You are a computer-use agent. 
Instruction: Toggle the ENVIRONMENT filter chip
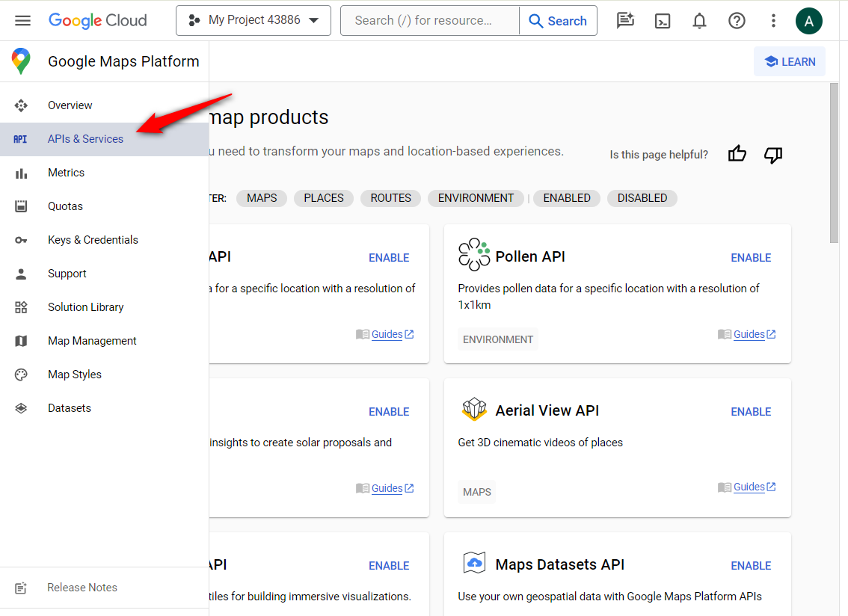tap(476, 199)
